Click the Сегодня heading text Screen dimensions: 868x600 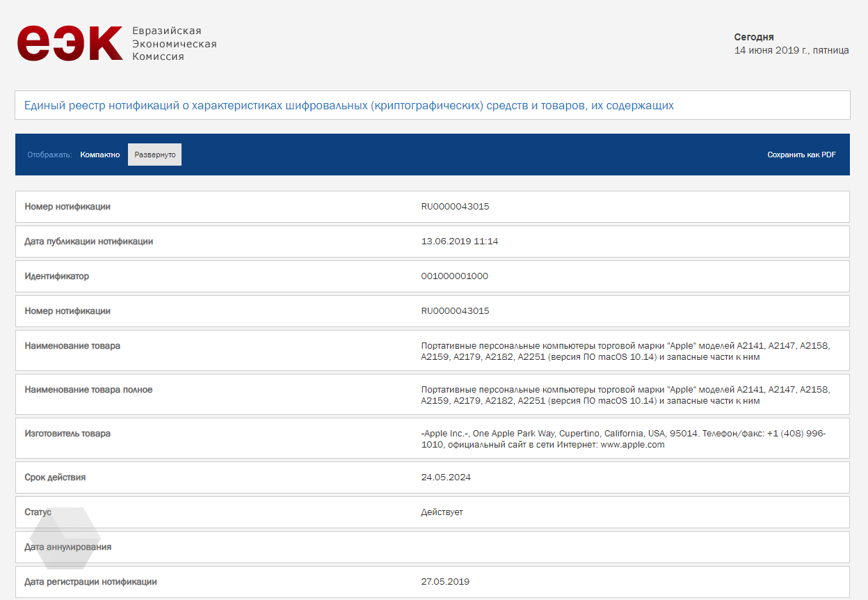pyautogui.click(x=754, y=37)
